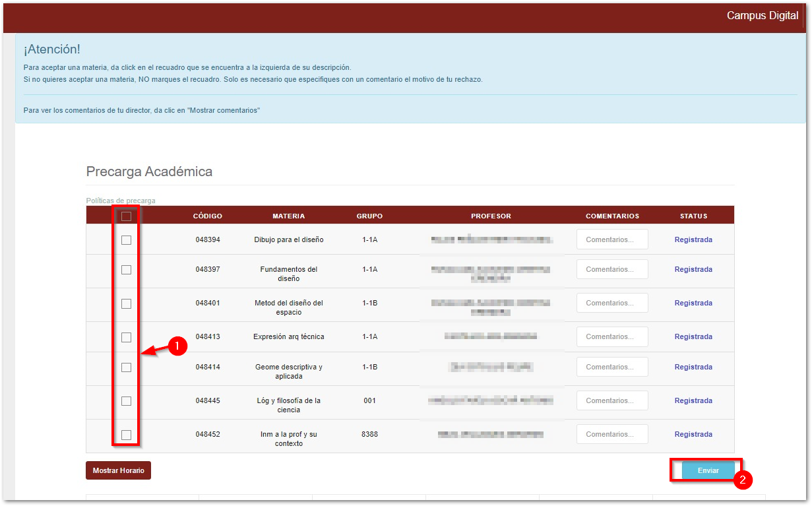Screen dimensions: 812x506
Task: Click comments input for Expresión arq técnica
Action: coord(611,336)
